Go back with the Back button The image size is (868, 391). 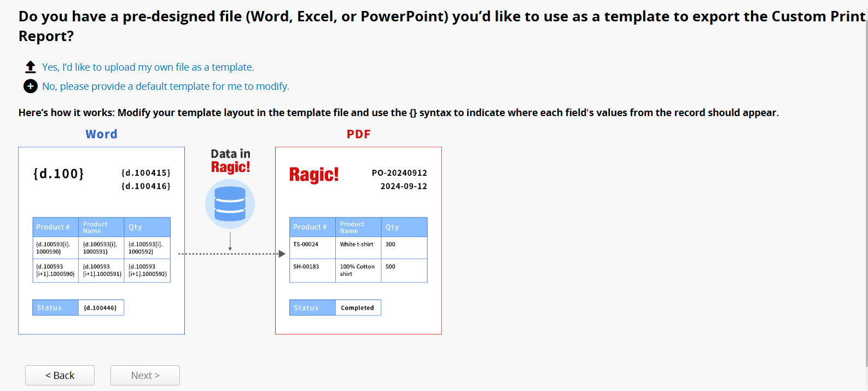[x=60, y=375]
